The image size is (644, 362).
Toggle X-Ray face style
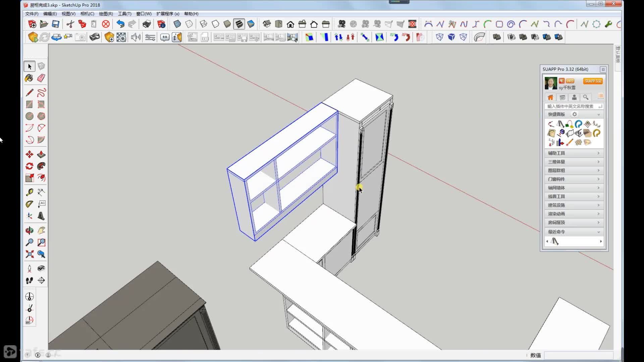[x=177, y=24]
